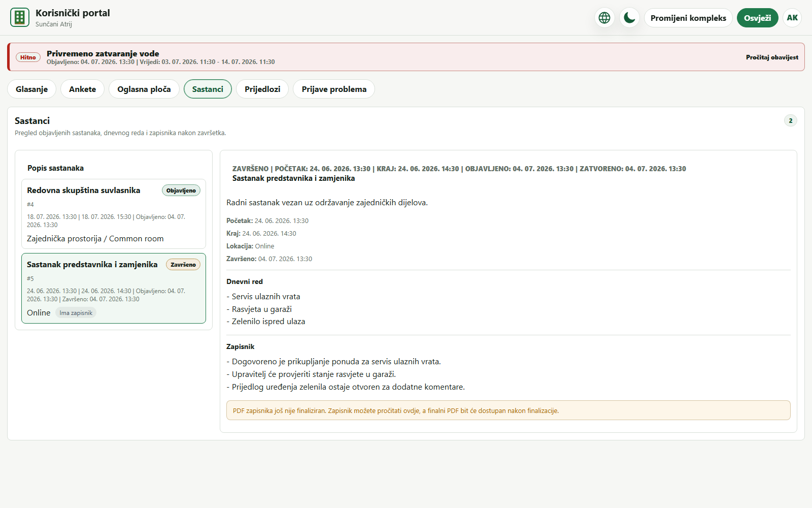Select the Sastanci tab
812x508 pixels.
208,89
